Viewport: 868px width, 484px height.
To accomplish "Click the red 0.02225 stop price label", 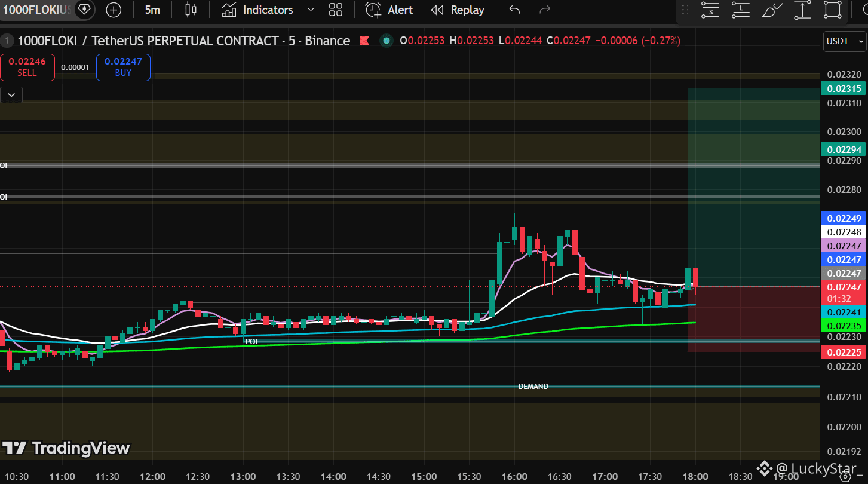I will (844, 352).
